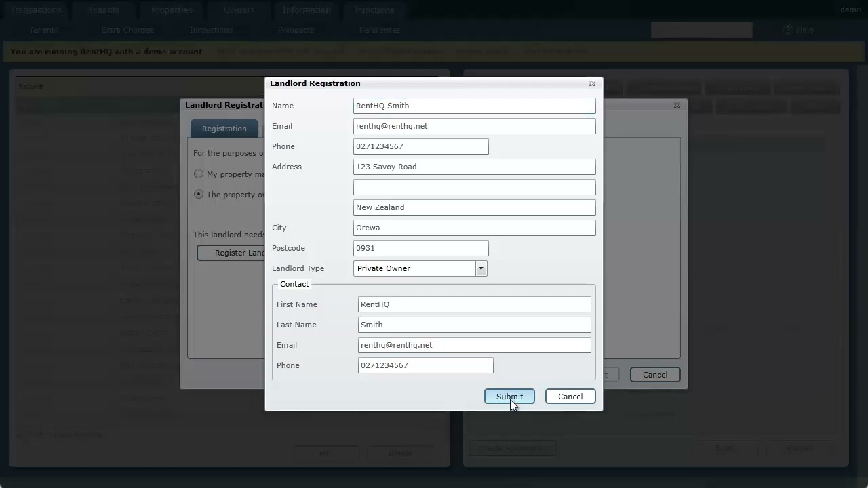868x488 pixels.
Task: Edit the Contact Last Name field
Action: point(475,325)
